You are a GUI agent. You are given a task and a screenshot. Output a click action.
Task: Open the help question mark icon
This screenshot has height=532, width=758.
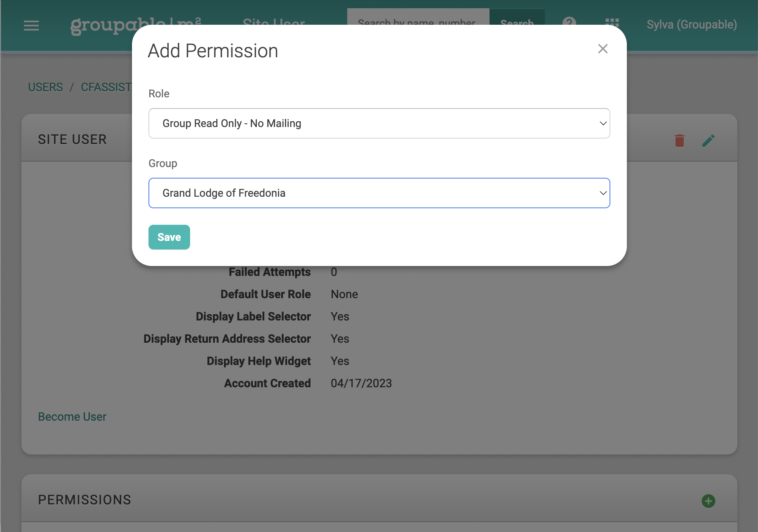pyautogui.click(x=569, y=21)
